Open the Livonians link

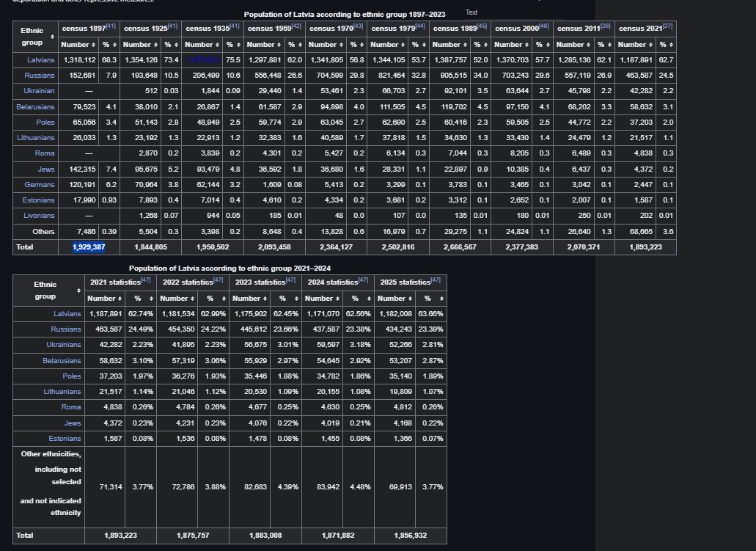[x=39, y=215]
